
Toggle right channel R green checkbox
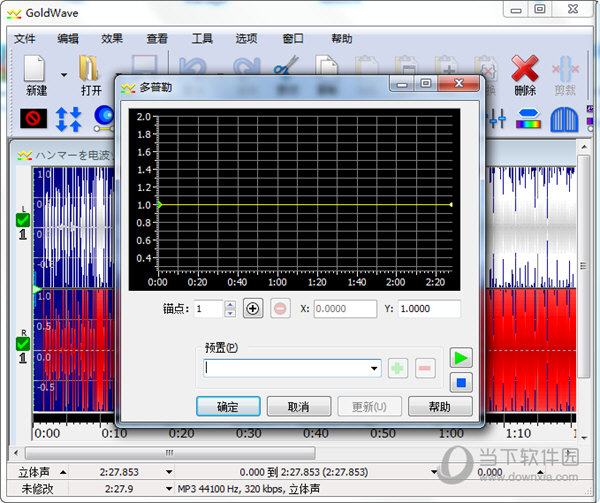[x=23, y=344]
